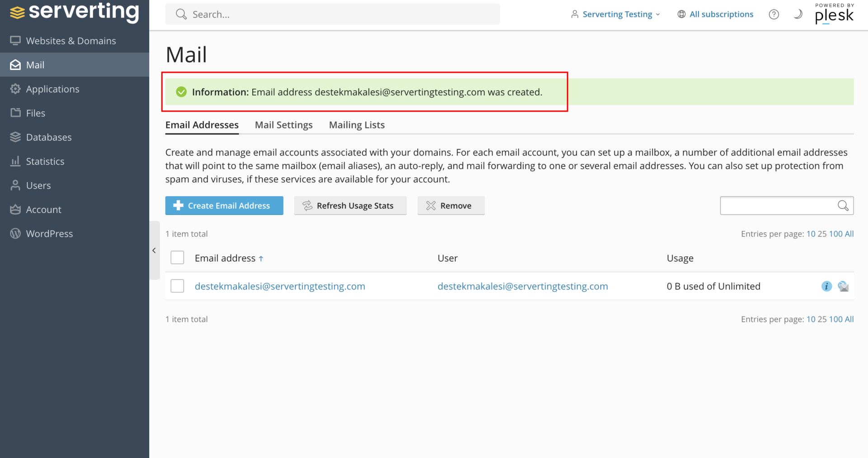Open the help question mark icon
Screen dimensions: 868x458
click(774, 14)
